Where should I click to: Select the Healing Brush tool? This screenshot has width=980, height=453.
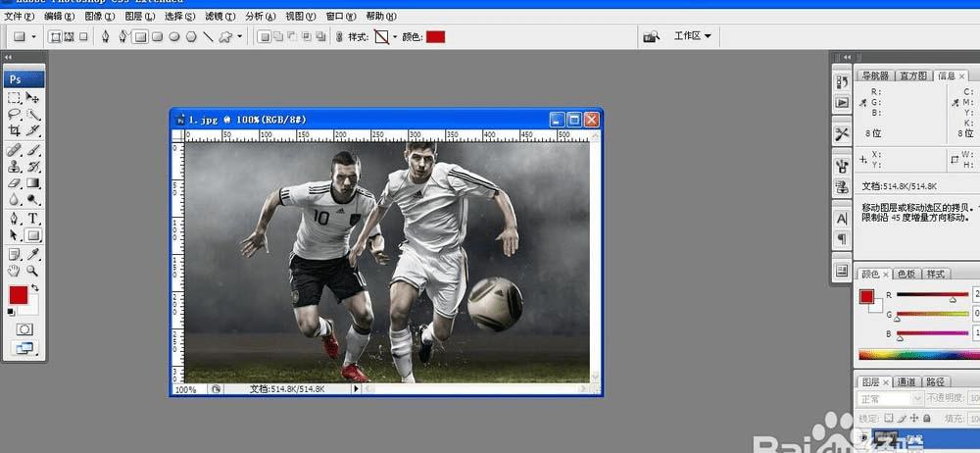[x=14, y=151]
